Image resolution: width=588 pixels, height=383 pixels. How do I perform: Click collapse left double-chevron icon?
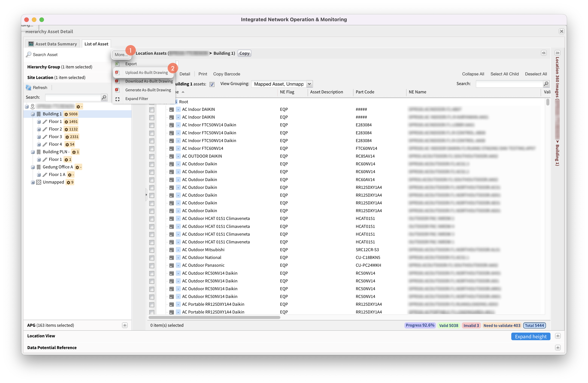(x=544, y=53)
